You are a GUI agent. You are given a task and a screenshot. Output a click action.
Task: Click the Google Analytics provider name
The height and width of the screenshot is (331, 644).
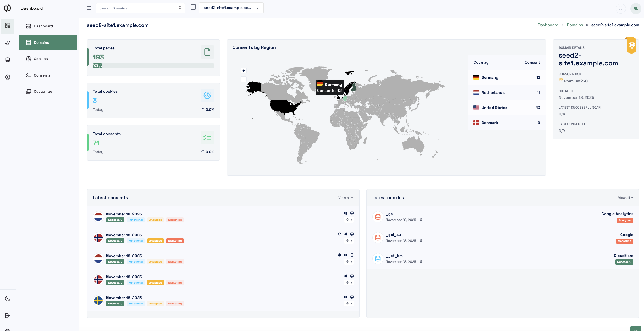[x=617, y=214]
